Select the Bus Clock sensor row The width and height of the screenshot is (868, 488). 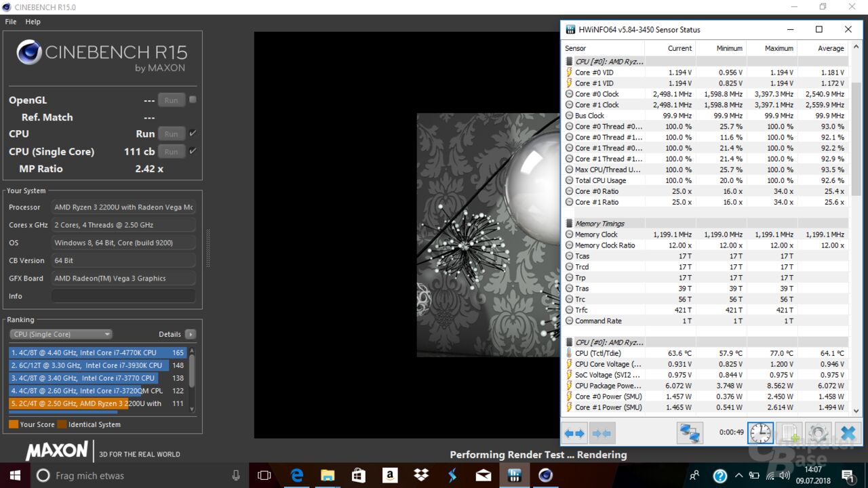click(x=705, y=116)
